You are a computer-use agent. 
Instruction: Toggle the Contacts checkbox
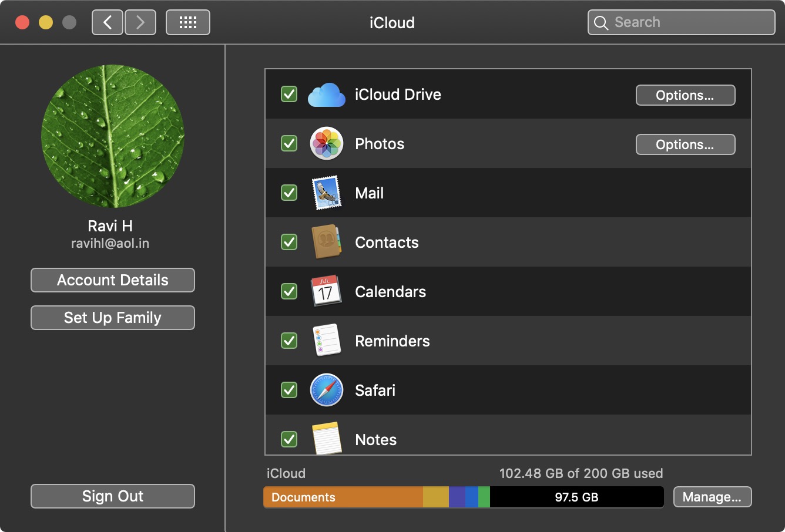click(x=289, y=242)
